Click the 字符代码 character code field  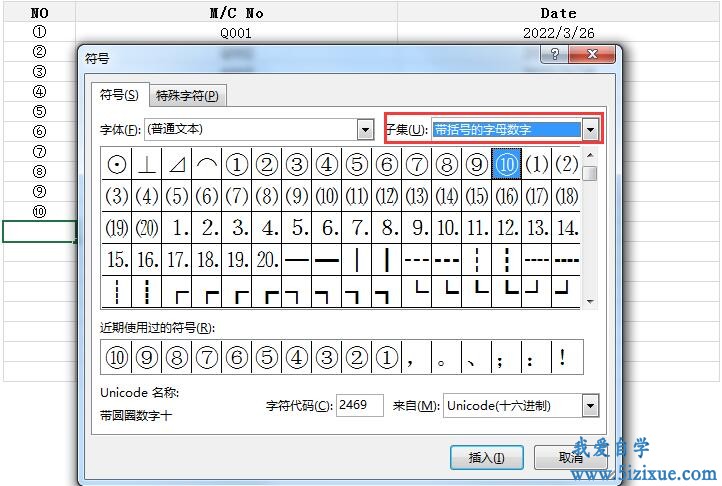[360, 405]
